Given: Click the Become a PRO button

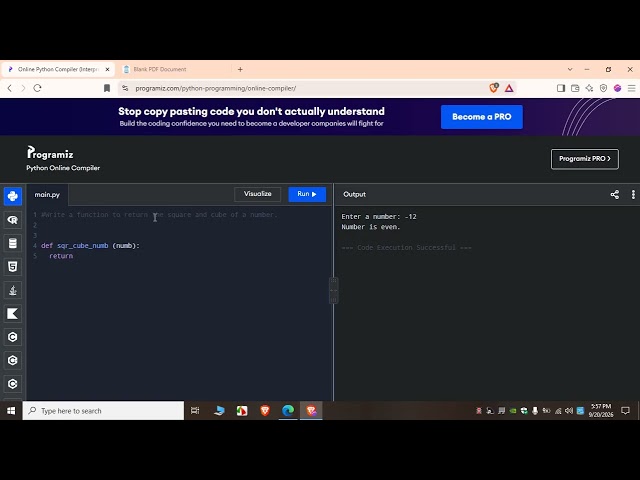Looking at the screenshot, I should coord(482,117).
